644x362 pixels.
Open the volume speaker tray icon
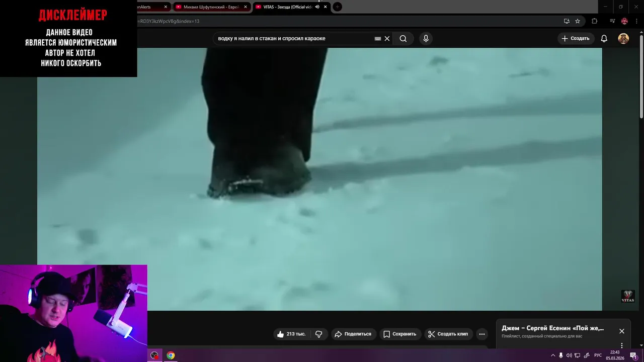(569, 355)
